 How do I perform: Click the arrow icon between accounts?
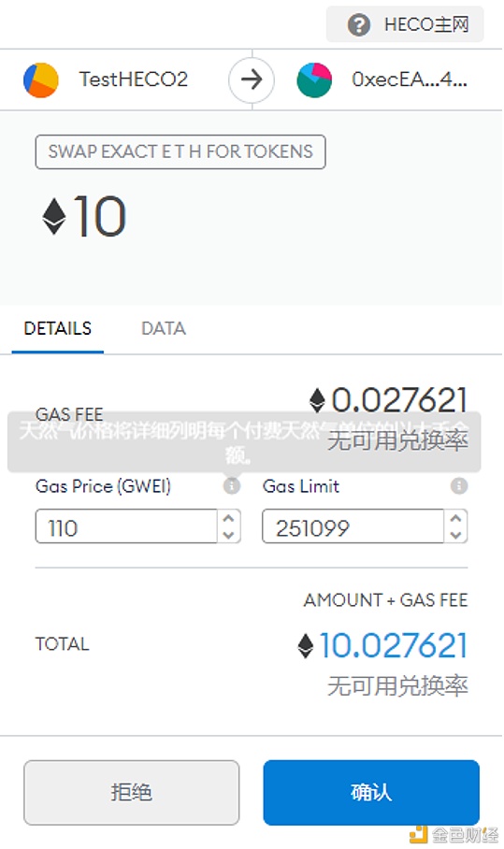(252, 80)
